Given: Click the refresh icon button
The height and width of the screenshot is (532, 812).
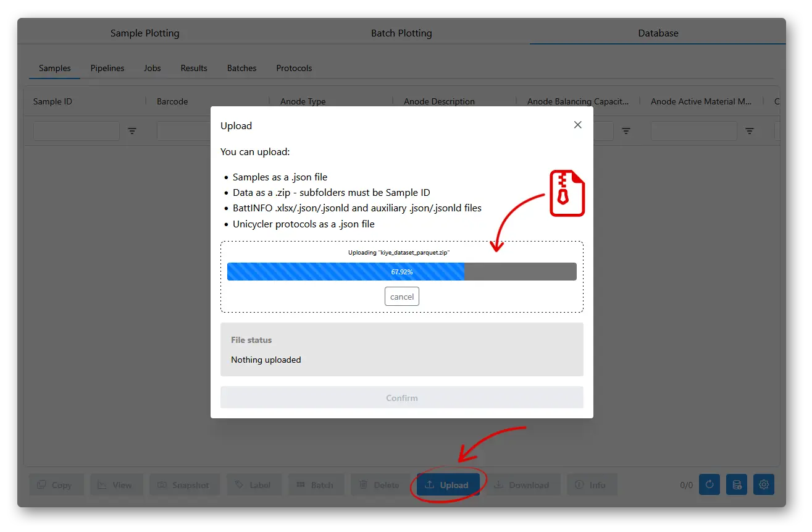Looking at the screenshot, I should click(709, 485).
